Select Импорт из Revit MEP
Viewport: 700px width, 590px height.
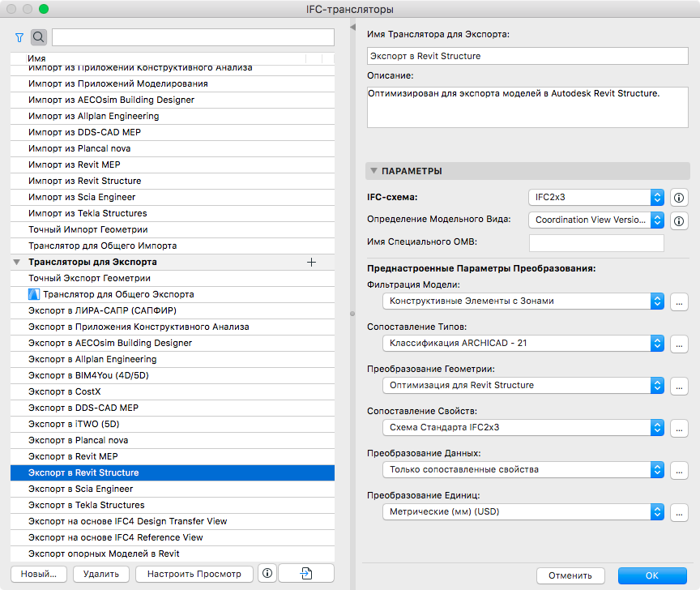173,165
